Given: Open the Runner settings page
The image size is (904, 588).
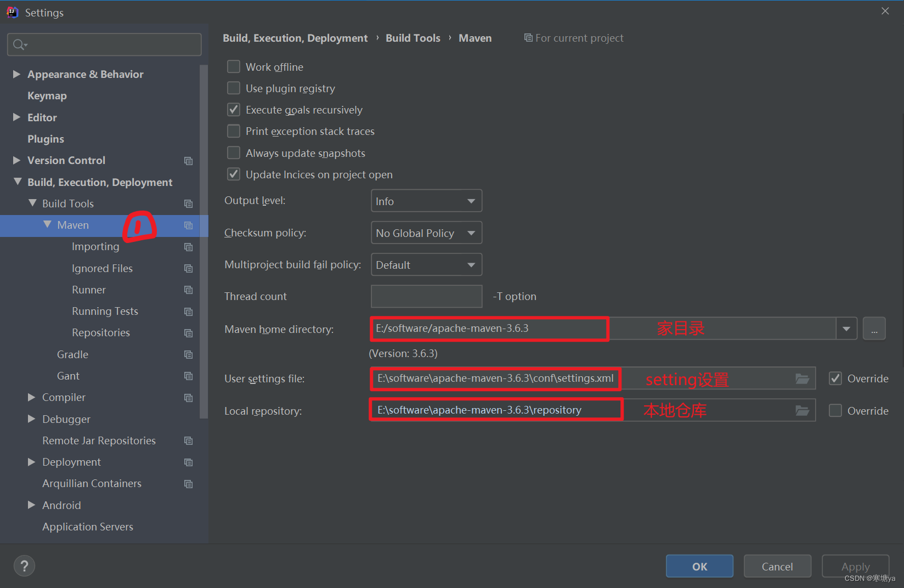Looking at the screenshot, I should tap(89, 290).
